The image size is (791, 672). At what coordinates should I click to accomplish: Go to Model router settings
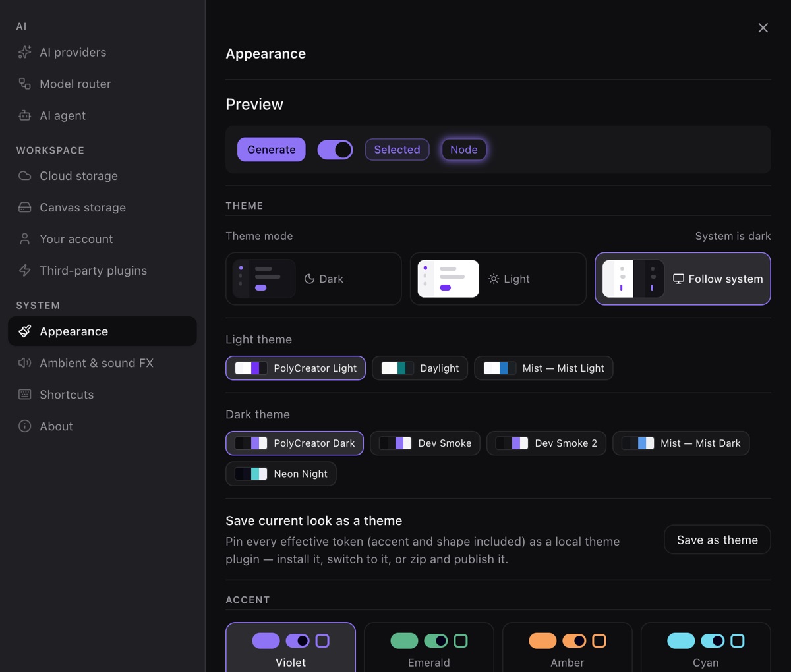tap(102, 84)
